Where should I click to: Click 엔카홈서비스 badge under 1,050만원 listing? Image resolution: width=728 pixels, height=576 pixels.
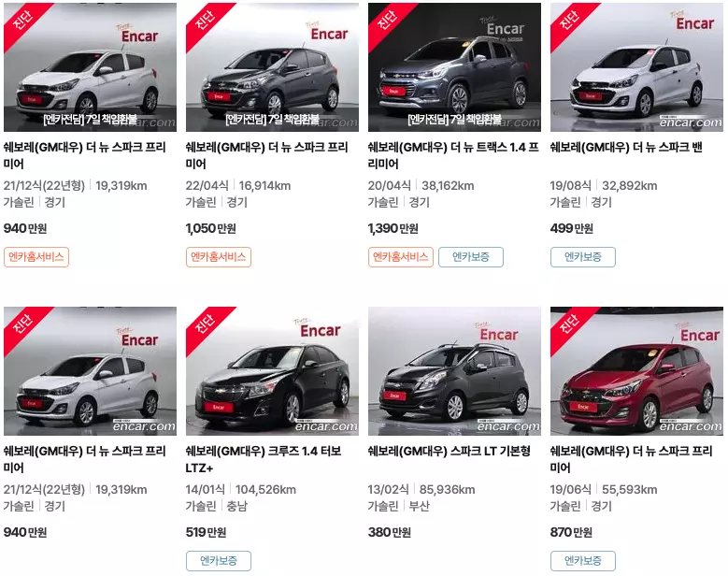[x=219, y=257]
